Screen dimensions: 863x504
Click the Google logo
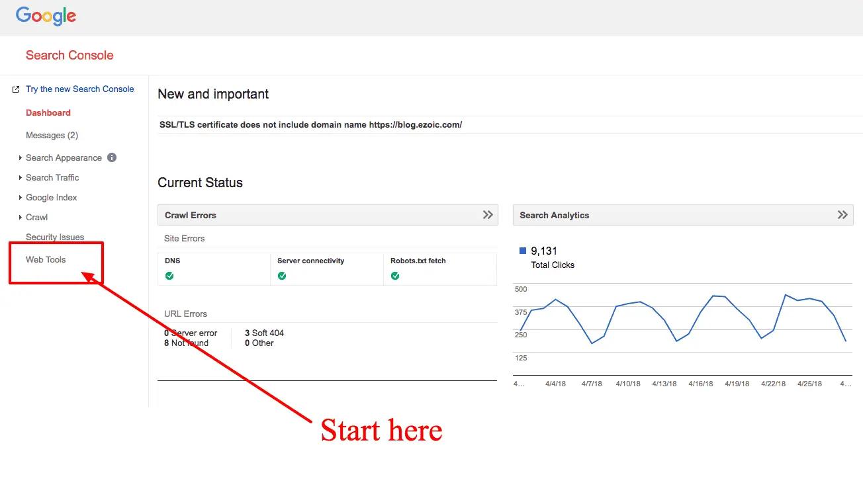click(x=46, y=16)
